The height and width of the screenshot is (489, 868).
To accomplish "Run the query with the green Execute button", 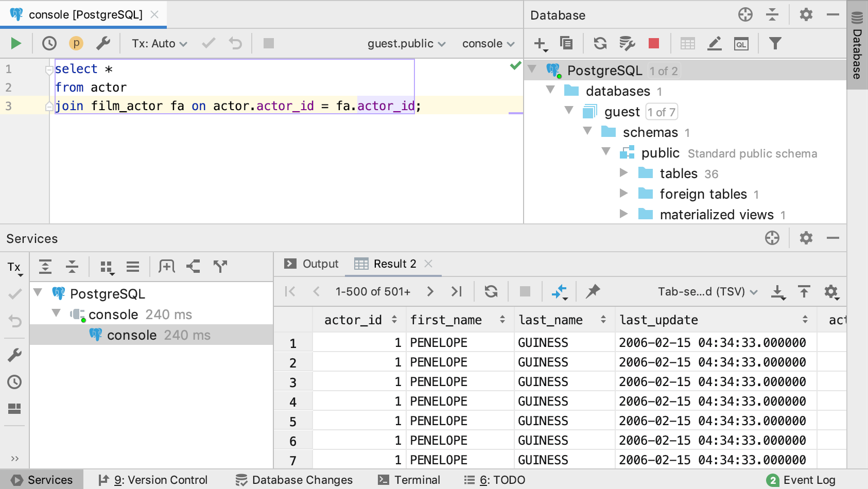I will coord(16,43).
